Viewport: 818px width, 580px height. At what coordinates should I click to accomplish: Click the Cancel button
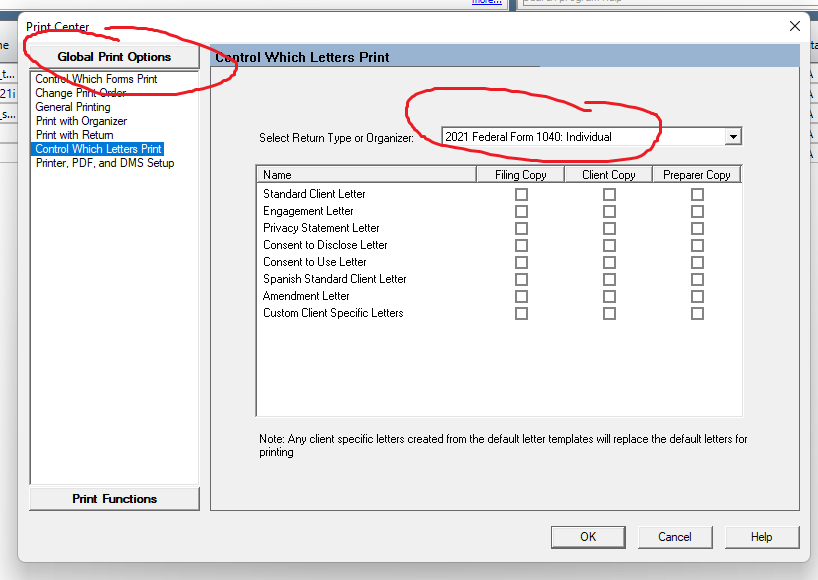point(675,537)
